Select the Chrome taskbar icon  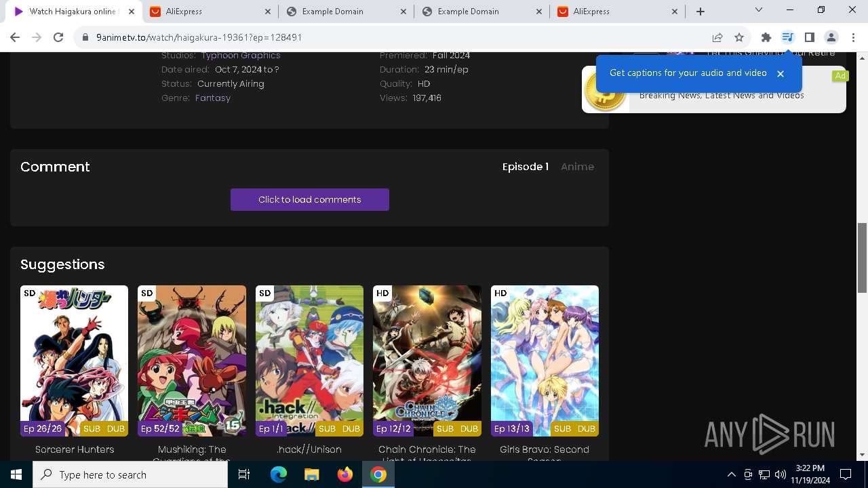(378, 474)
